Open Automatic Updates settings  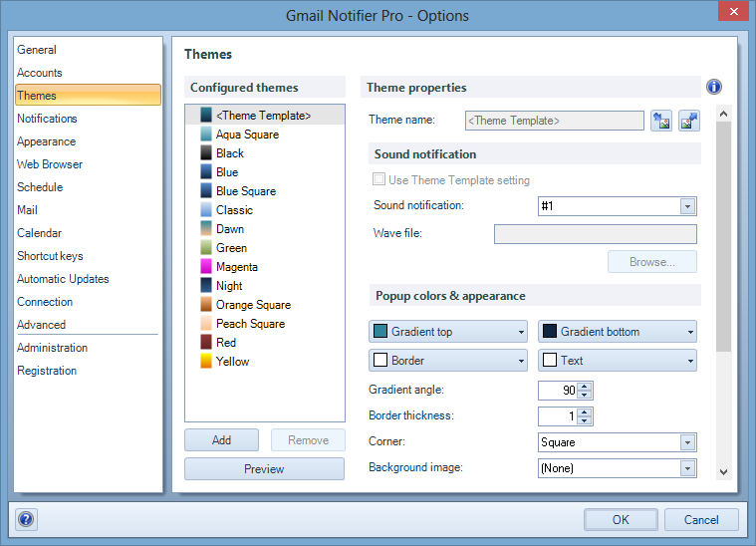tap(63, 279)
